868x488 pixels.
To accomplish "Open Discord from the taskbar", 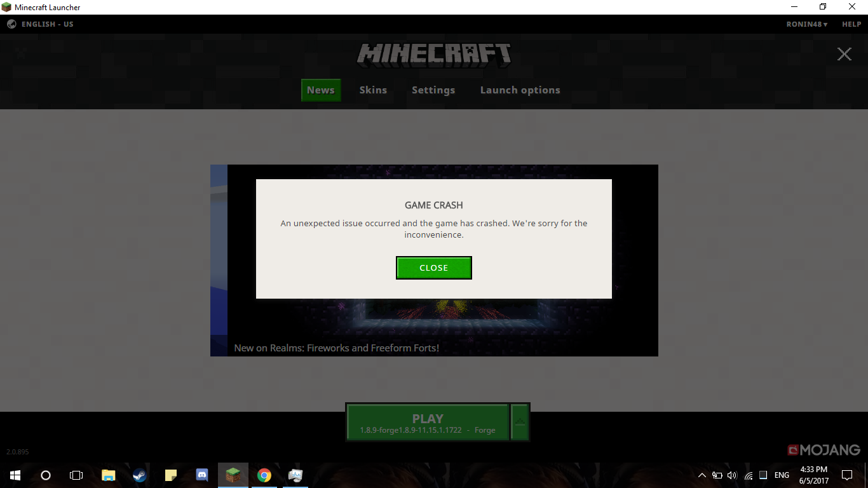I will point(202,475).
